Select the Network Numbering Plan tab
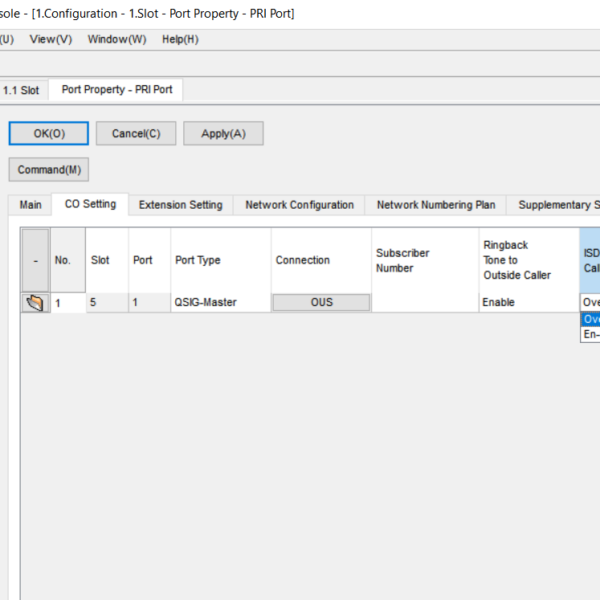 coord(435,205)
